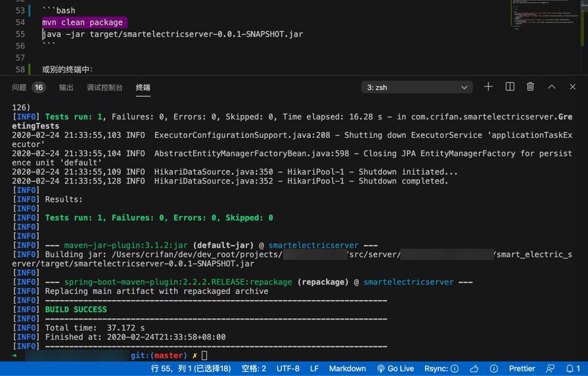Image resolution: width=588 pixels, height=376 pixels.
Task: Click '```bash' on editor line 53
Action: [x=58, y=10]
